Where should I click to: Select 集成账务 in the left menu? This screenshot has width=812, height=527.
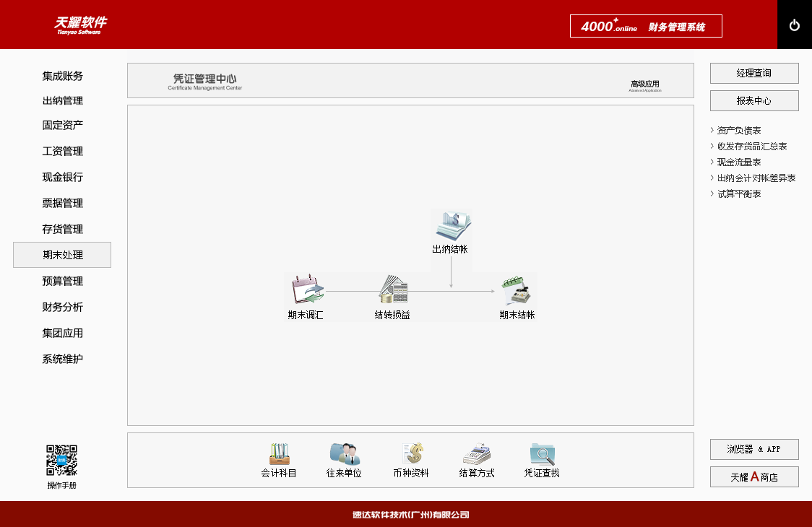62,76
